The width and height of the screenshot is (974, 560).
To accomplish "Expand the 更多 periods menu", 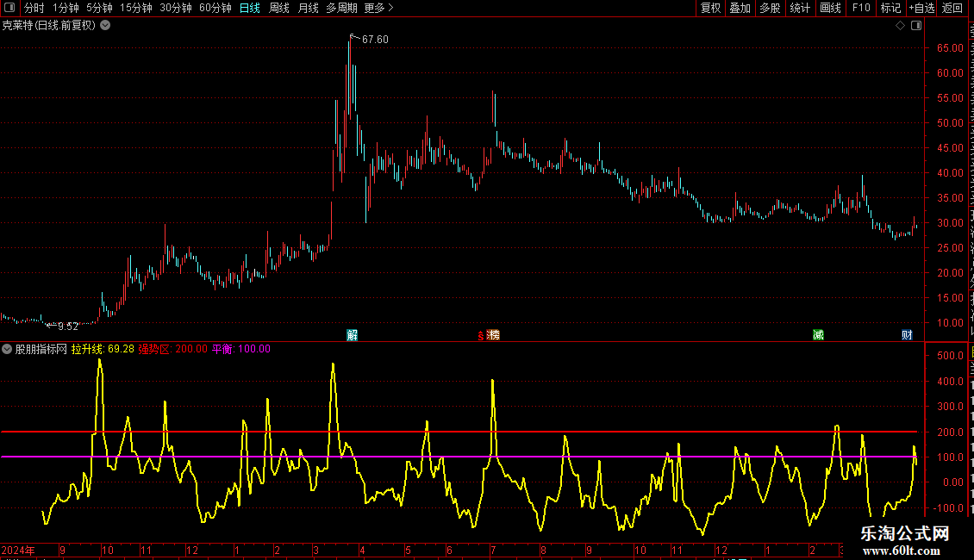I will [x=379, y=8].
